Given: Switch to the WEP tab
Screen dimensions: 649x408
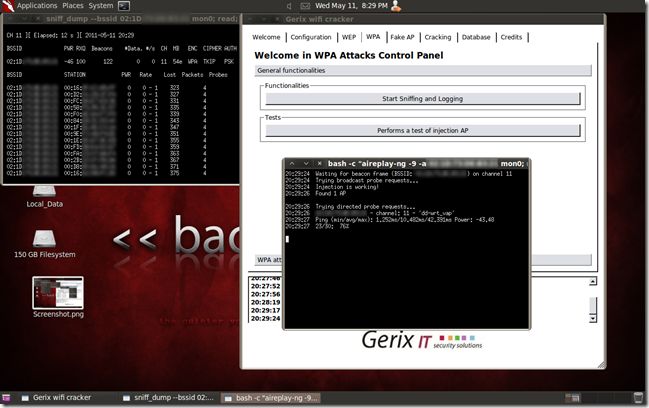Looking at the screenshot, I should tap(349, 37).
